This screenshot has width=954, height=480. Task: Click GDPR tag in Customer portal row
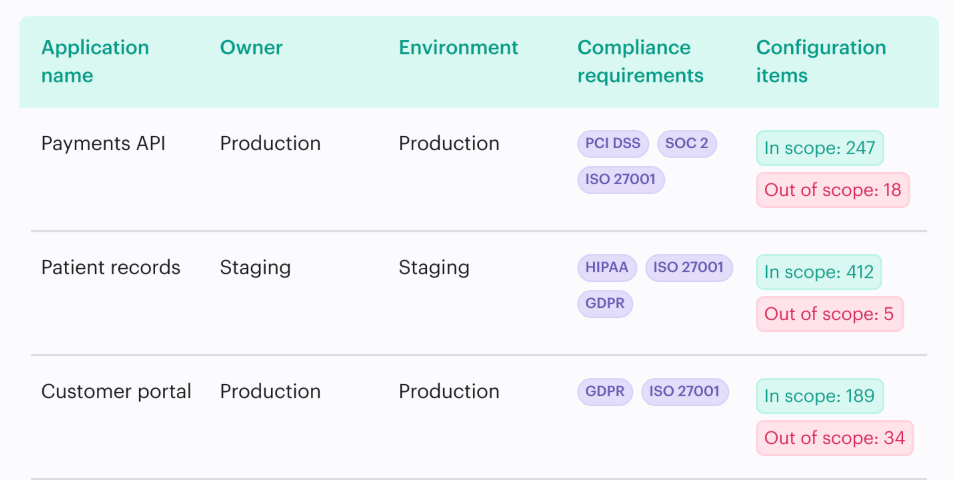[x=605, y=391]
